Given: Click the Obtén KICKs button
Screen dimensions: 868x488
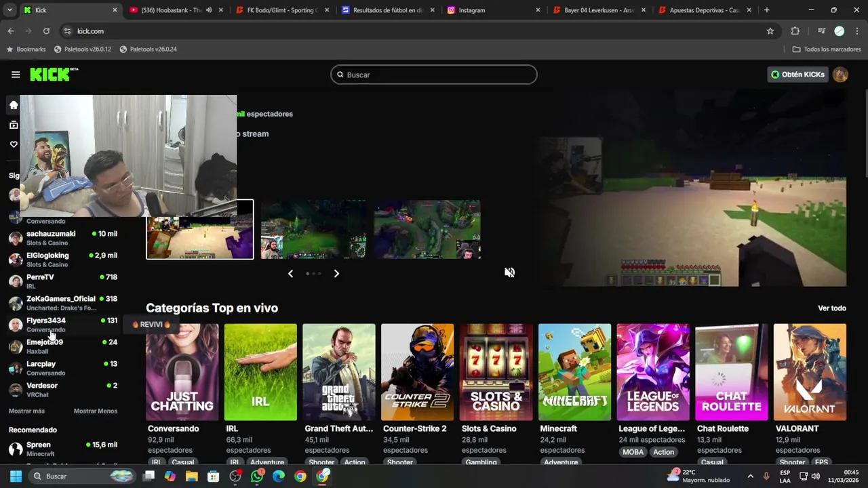Looking at the screenshot, I should (798, 75).
